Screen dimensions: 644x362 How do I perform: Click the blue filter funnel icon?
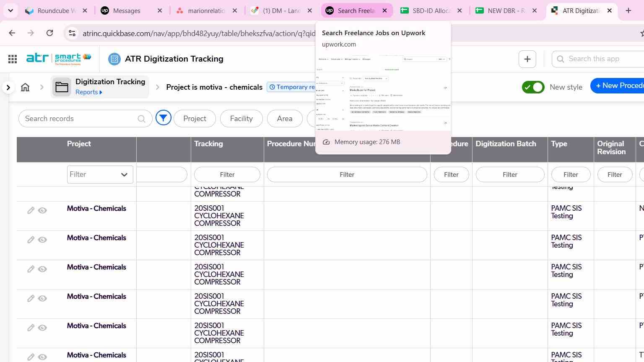163,119
